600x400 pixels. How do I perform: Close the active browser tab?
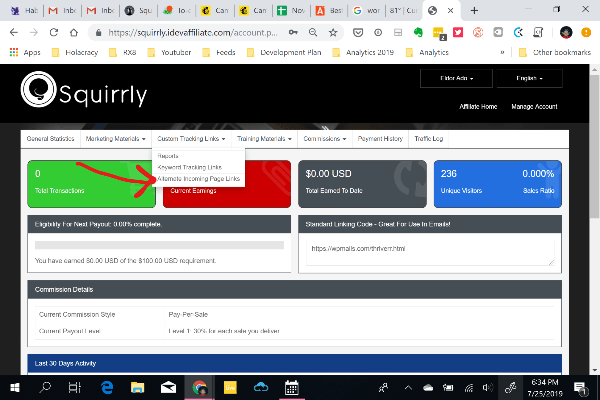450,10
